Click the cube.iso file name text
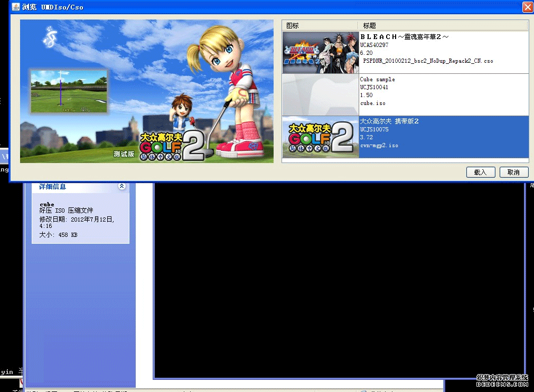The width and height of the screenshot is (534, 392). [373, 103]
